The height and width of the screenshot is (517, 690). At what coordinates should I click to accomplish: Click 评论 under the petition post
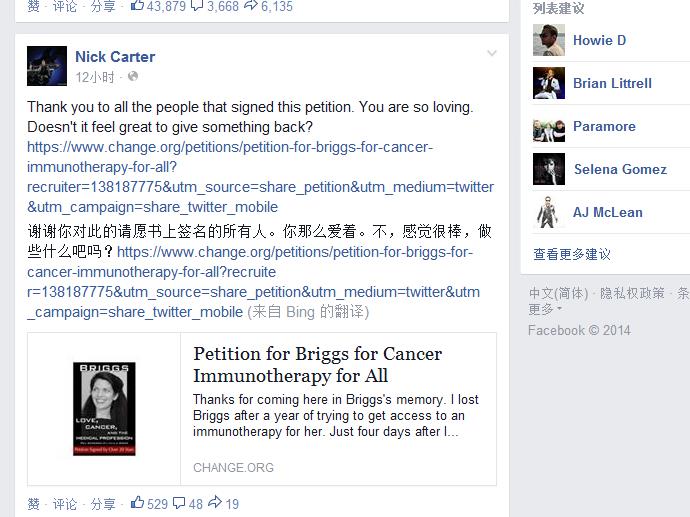tap(65, 504)
